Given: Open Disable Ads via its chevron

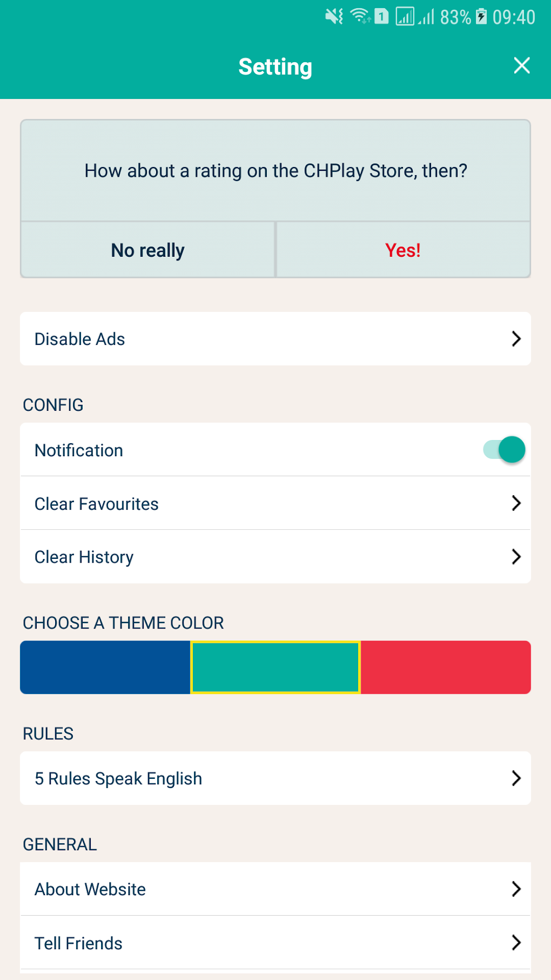Looking at the screenshot, I should tap(516, 339).
